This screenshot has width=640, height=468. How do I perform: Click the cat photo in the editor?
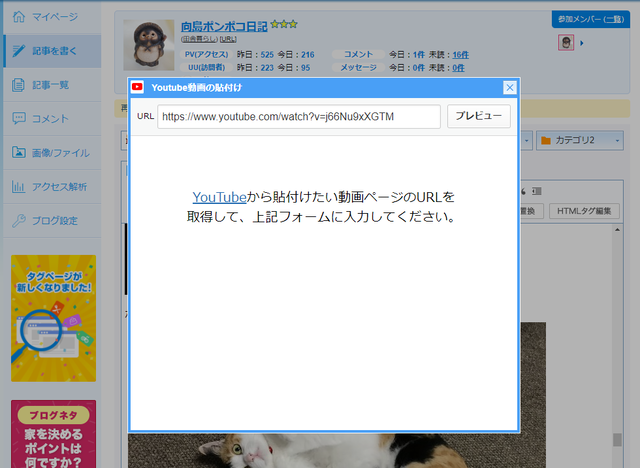pyautogui.click(x=337, y=450)
